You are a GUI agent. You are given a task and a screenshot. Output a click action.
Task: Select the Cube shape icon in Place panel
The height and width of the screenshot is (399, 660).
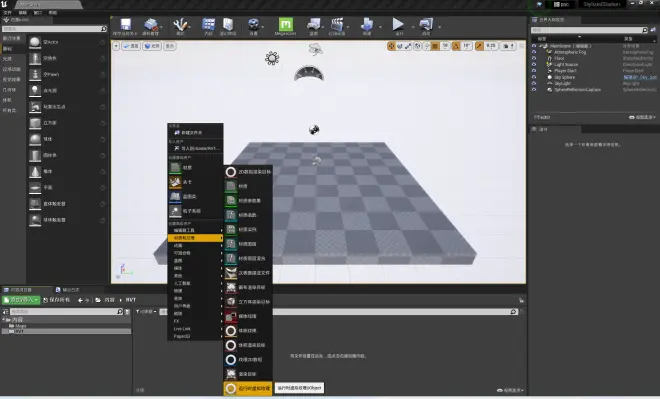[35, 123]
